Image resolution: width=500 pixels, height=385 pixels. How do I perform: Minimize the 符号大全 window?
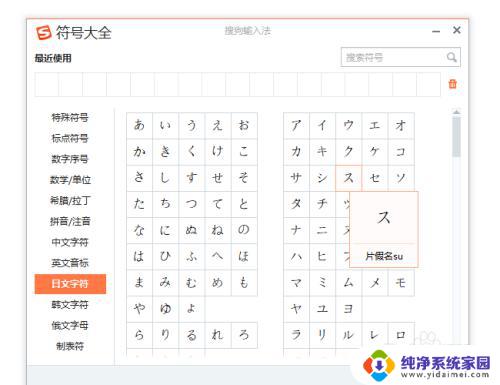436,32
